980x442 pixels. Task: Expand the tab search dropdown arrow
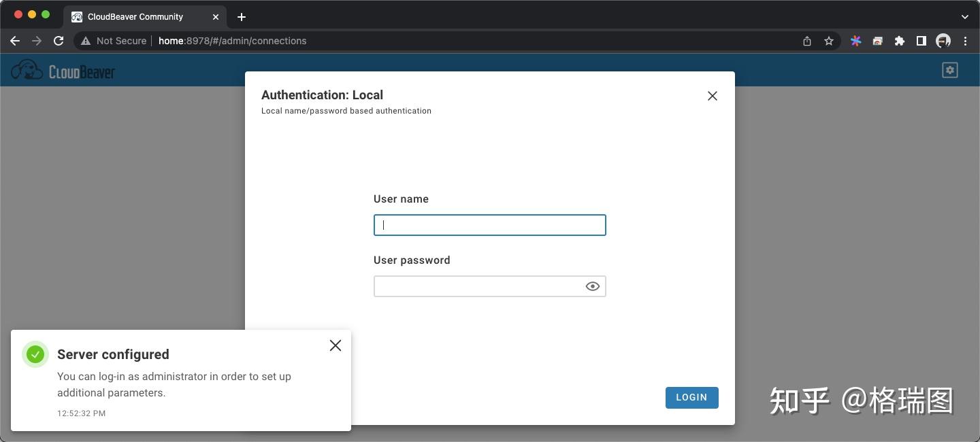965,17
